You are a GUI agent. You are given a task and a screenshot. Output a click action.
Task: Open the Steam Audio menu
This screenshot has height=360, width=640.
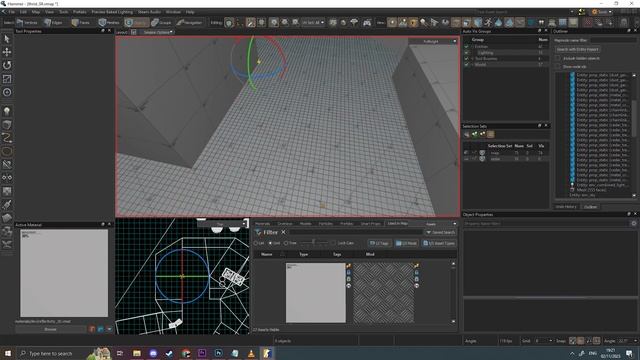149,12
